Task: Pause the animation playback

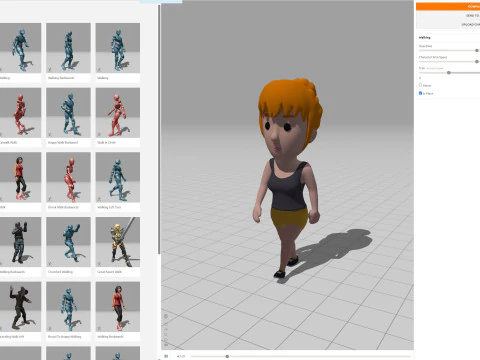Action: [166, 356]
